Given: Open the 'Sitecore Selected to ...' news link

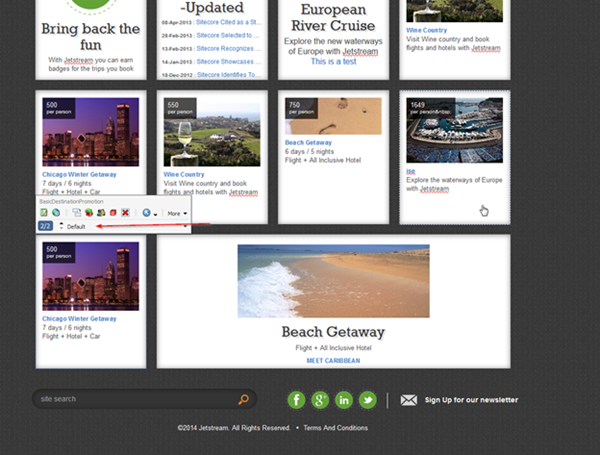Looking at the screenshot, I should pyautogui.click(x=228, y=35).
